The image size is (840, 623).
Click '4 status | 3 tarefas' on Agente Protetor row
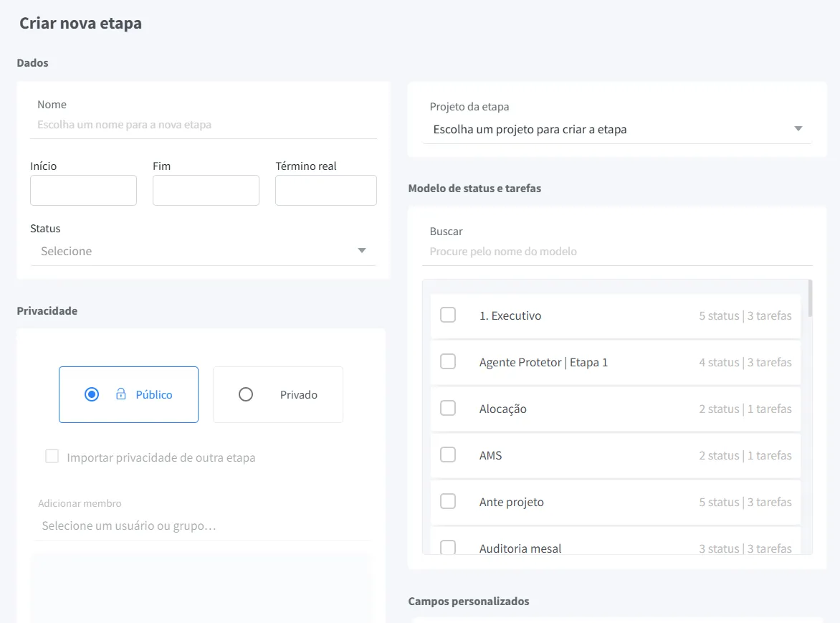pos(745,363)
